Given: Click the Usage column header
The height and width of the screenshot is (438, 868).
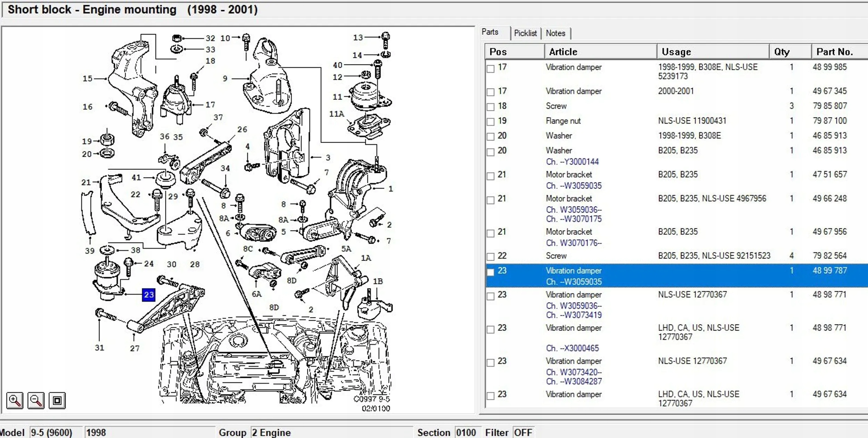Looking at the screenshot, I should (676, 52).
